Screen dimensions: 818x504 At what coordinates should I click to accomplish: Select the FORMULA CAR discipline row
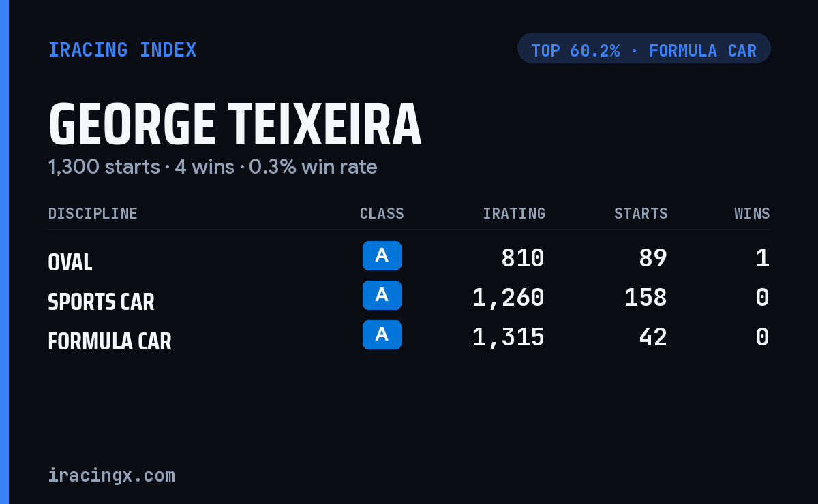pyautogui.click(x=409, y=337)
